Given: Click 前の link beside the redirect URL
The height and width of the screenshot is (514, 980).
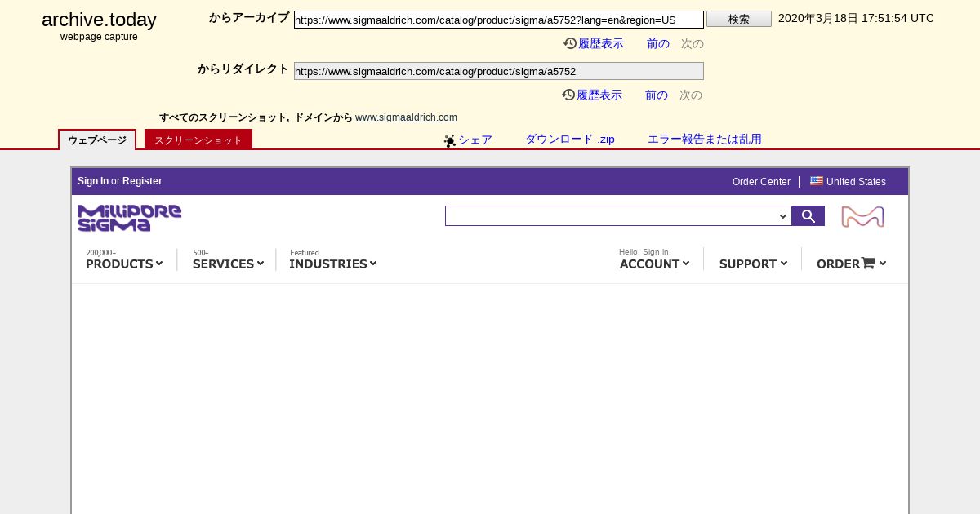Looking at the screenshot, I should tap(657, 95).
